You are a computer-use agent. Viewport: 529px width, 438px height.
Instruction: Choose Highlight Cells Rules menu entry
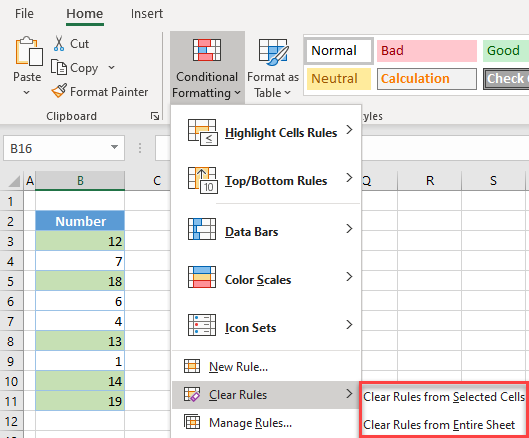pos(266,132)
